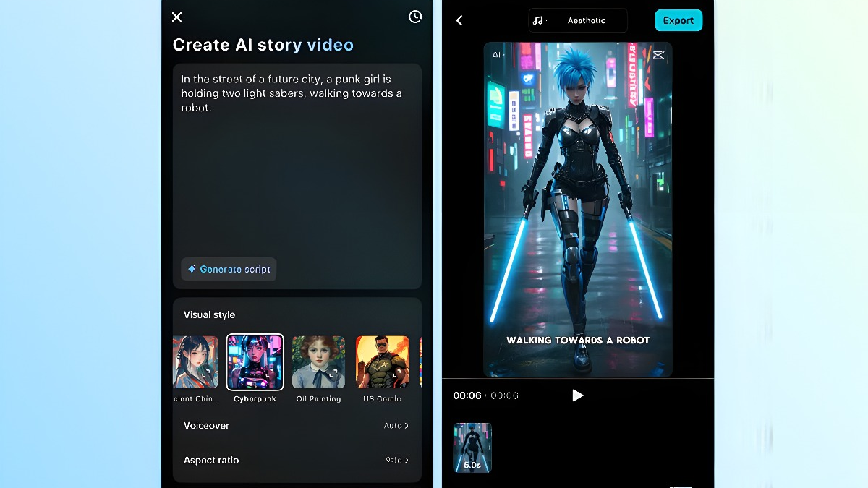The image size is (868, 488).
Task: Select the 6.0s clip thumbnail in timeline
Action: (472, 448)
